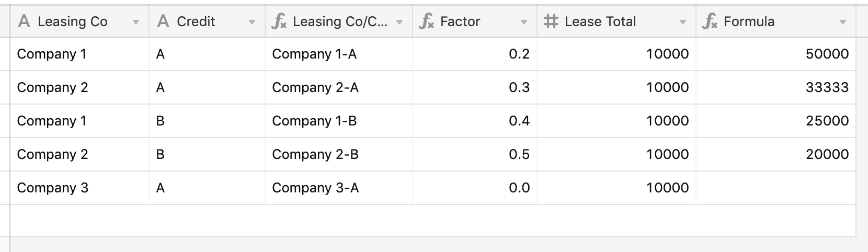Screen dimensions: 868x252
Task: Open the Credit column dropdown arrow
Action: click(252, 22)
